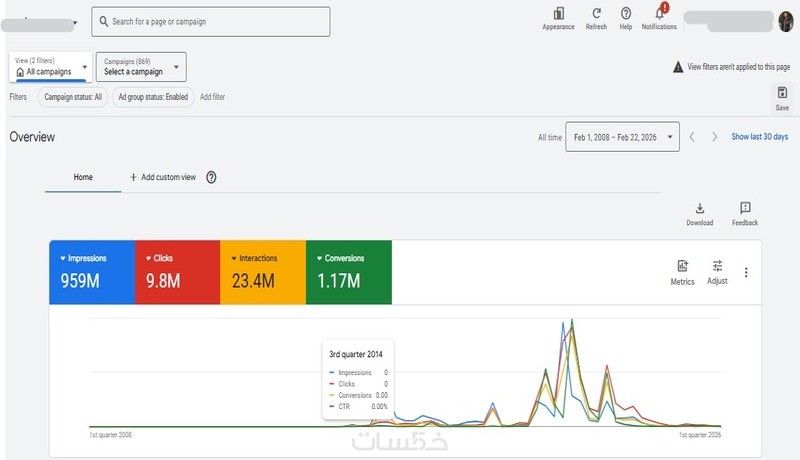This screenshot has width=800, height=460.
Task: Click Add custom view tab
Action: point(160,177)
